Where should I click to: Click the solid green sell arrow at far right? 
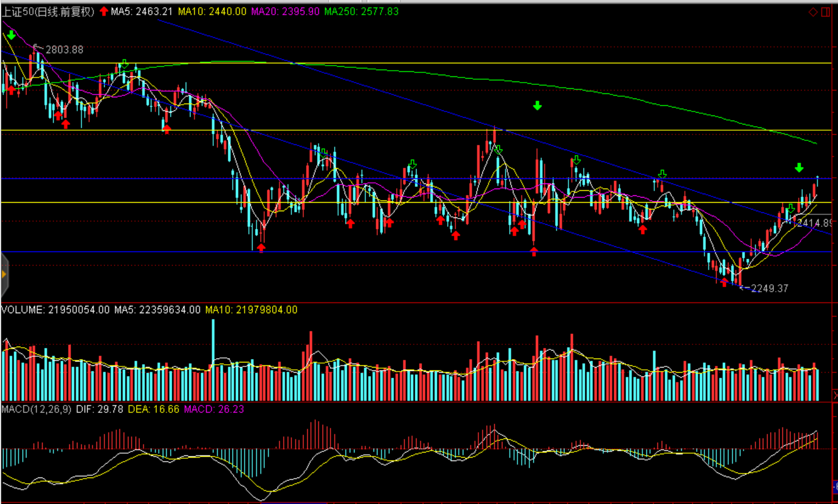click(799, 168)
